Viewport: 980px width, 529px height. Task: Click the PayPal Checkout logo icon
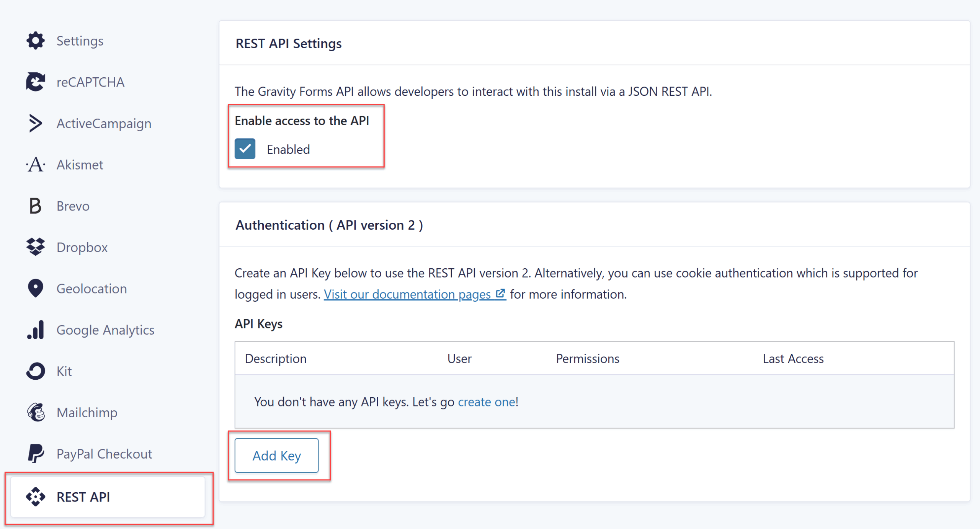(x=36, y=454)
